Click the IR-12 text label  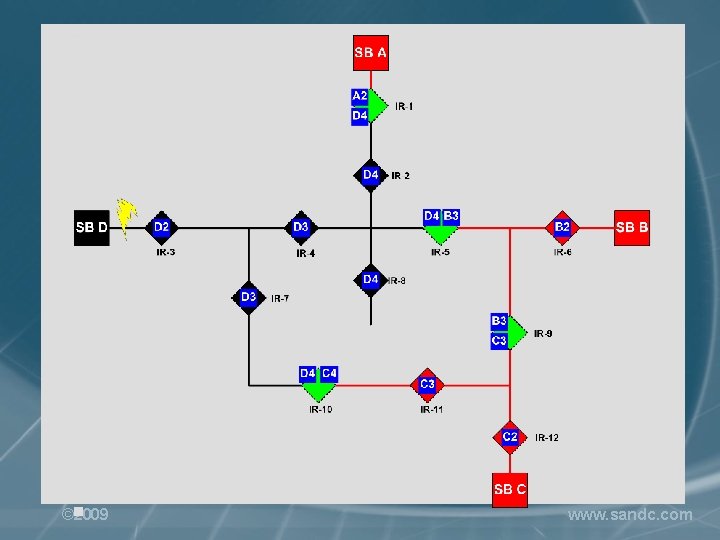(547, 438)
